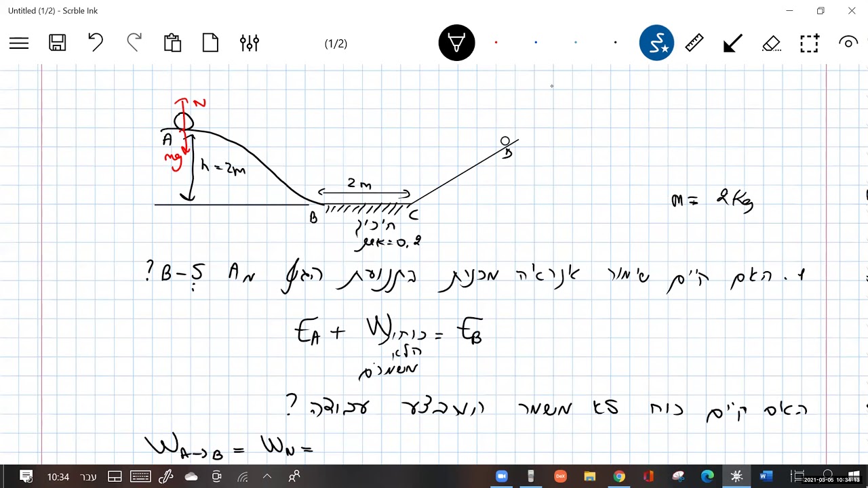This screenshot has width=868, height=488.
Task: Open the Windows Ink Workspace pen icon
Action: pyautogui.click(x=166, y=476)
